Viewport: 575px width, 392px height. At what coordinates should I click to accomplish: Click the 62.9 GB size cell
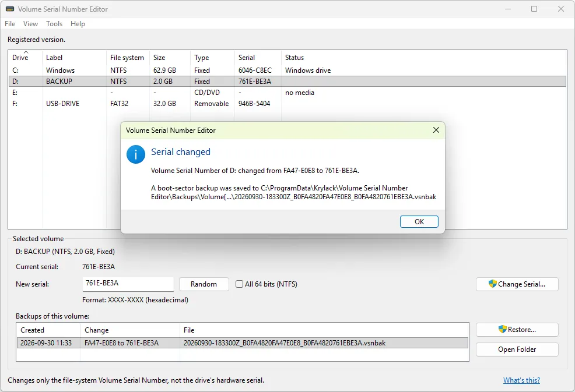pyautogui.click(x=164, y=70)
